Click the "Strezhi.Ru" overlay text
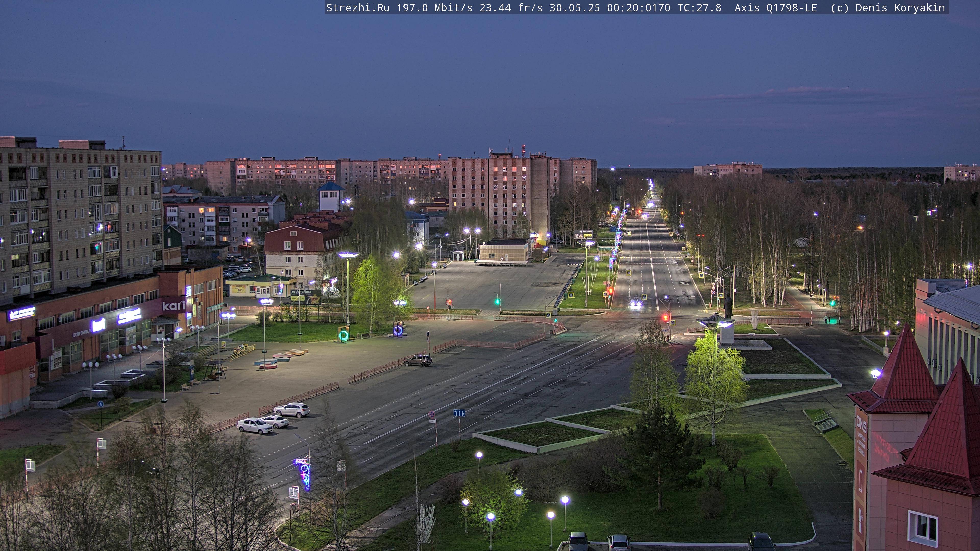The height and width of the screenshot is (551, 980). point(358,8)
